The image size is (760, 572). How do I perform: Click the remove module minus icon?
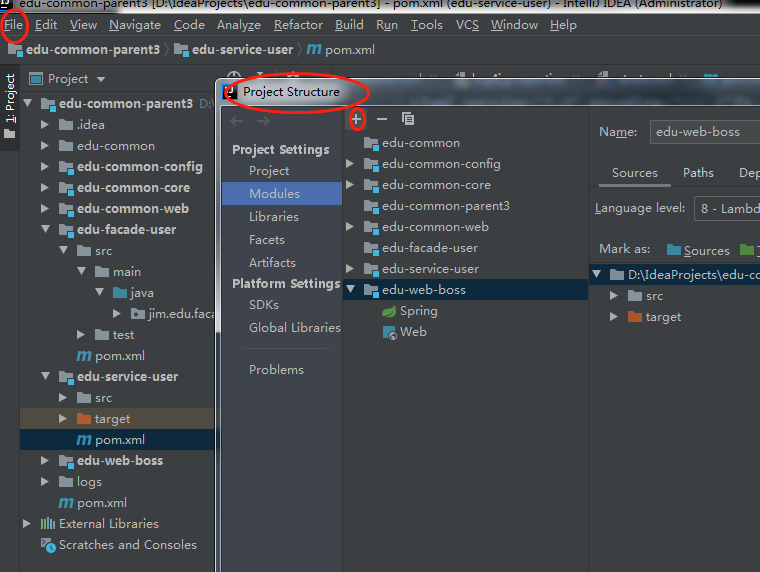pos(382,119)
